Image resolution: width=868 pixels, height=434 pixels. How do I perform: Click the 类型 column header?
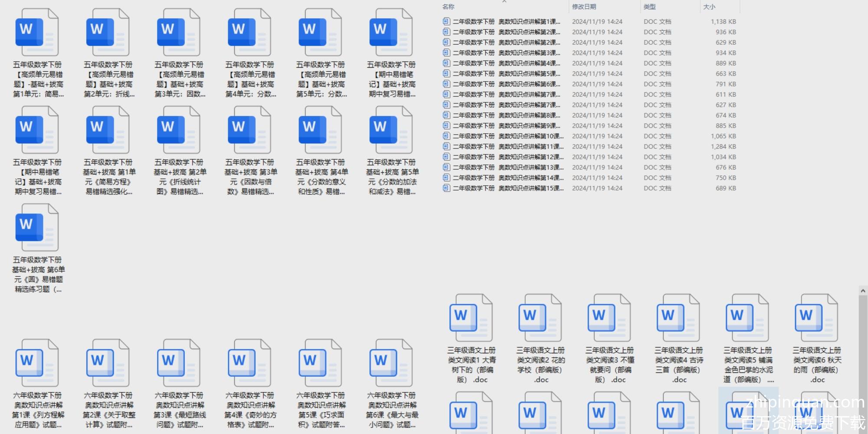(x=650, y=7)
